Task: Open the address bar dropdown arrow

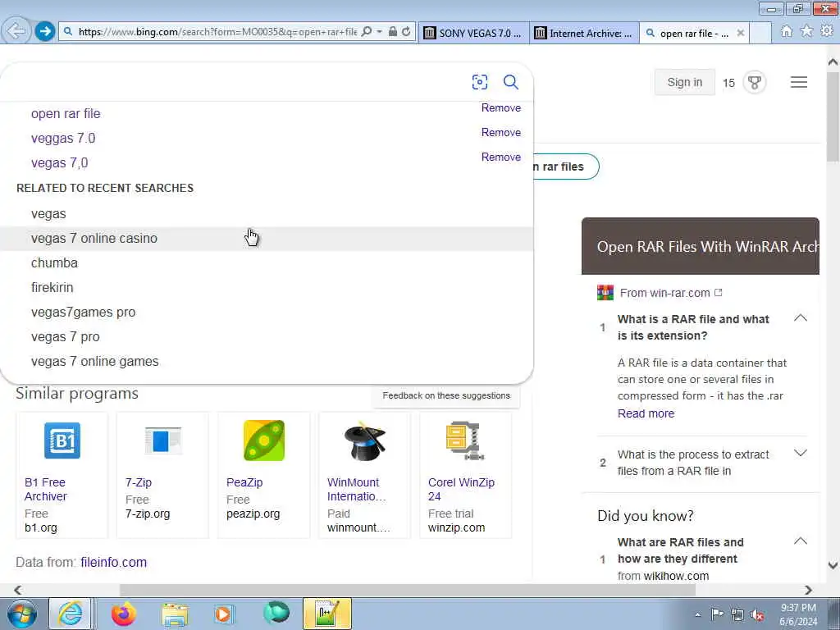Action: coord(379,32)
